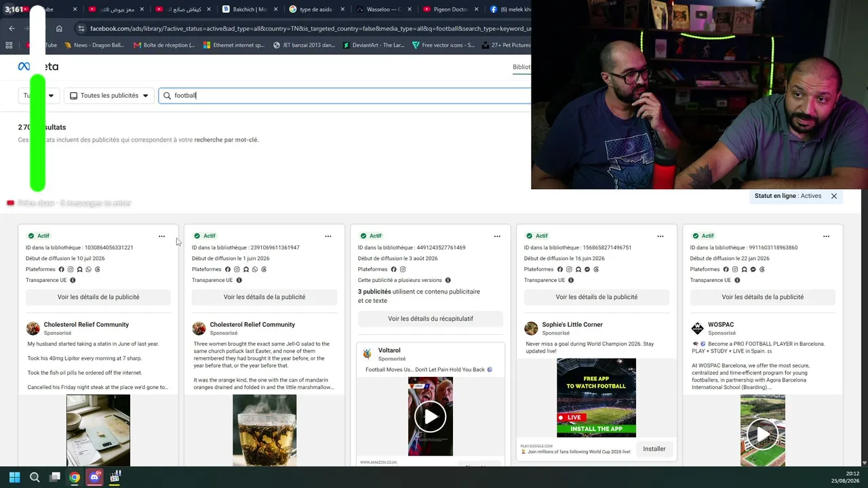Click the ad search field containing 'football'
868x488 pixels.
344,96
